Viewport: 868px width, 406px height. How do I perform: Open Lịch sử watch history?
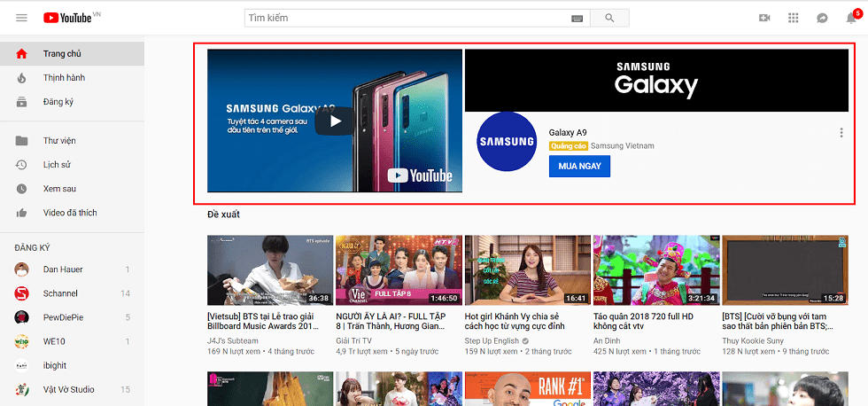(x=57, y=165)
